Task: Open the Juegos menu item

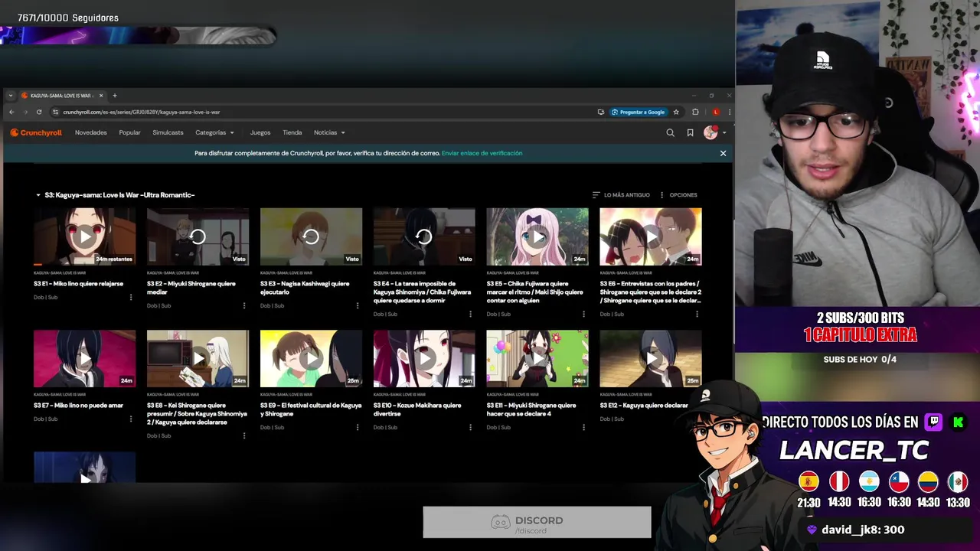Action: click(x=260, y=132)
